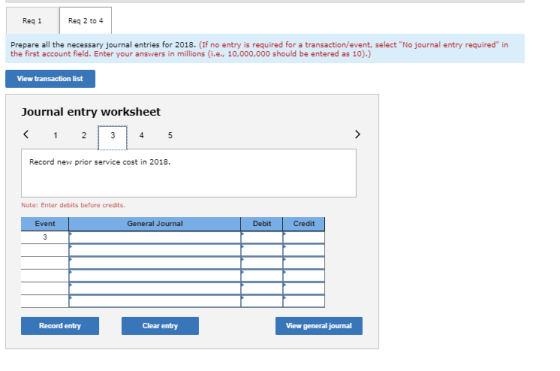The image size is (560, 371).
Task: Select the Req 2 to 4 tab
Action: (85, 21)
